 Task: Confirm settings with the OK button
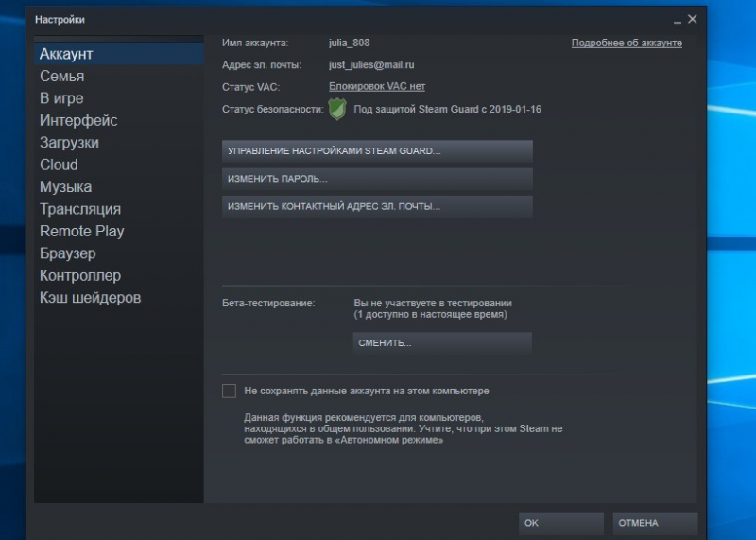click(x=560, y=523)
